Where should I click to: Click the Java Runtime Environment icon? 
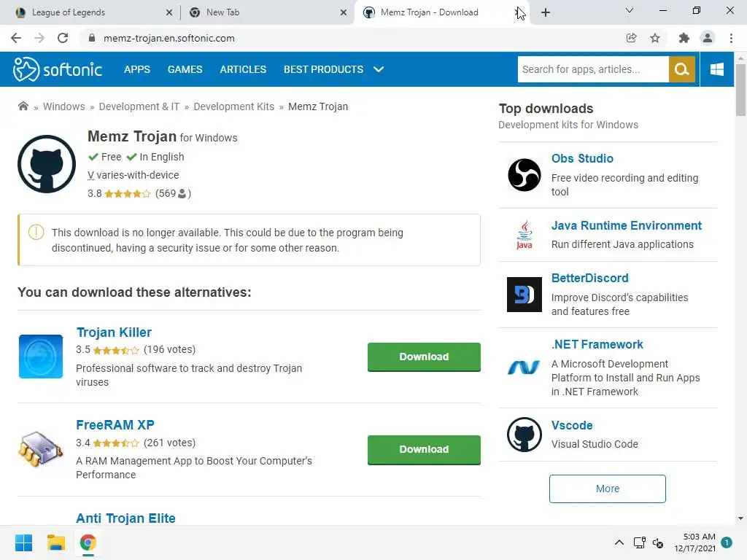coord(524,234)
